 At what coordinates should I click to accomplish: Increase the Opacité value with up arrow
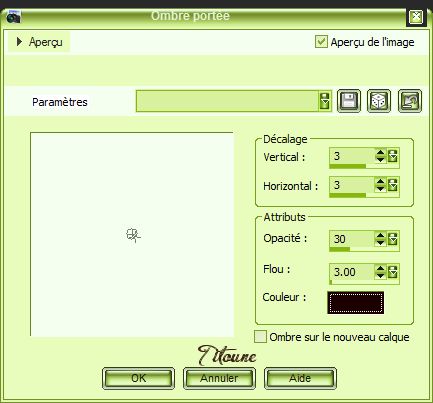pyautogui.click(x=380, y=236)
